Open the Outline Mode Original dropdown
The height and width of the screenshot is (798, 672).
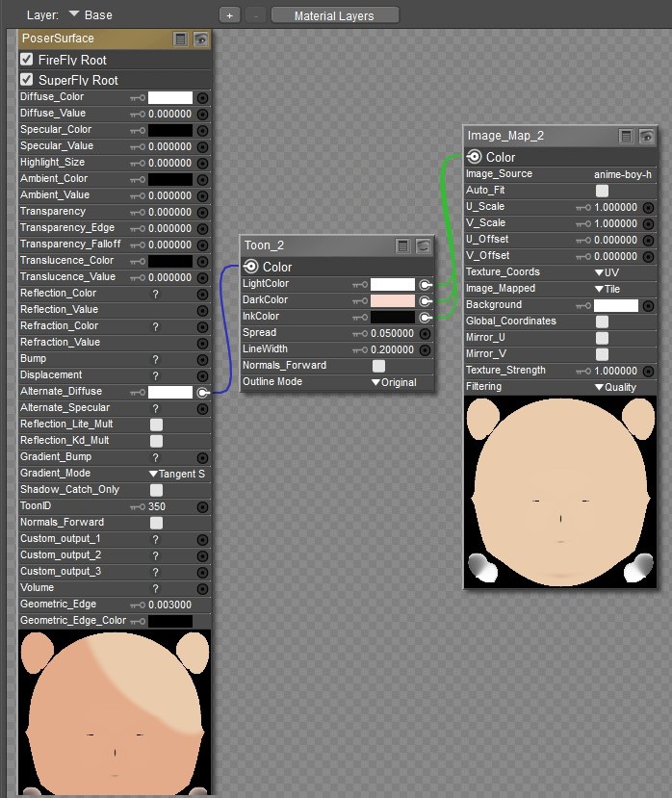[x=395, y=382]
